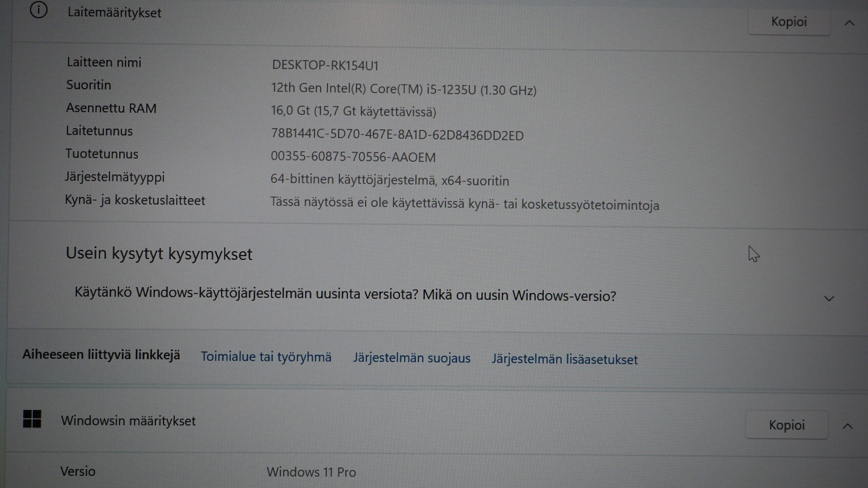
Task: Collapse the Laitemääritykset section chevron
Action: tap(849, 23)
